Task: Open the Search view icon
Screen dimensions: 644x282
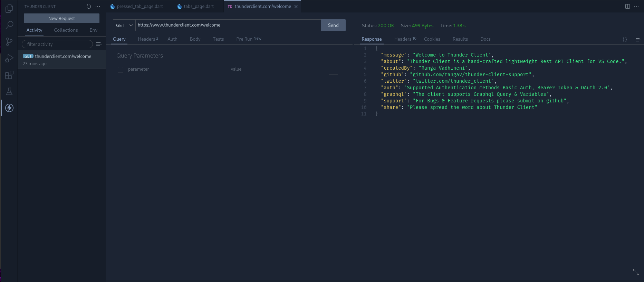Action: tap(9, 25)
